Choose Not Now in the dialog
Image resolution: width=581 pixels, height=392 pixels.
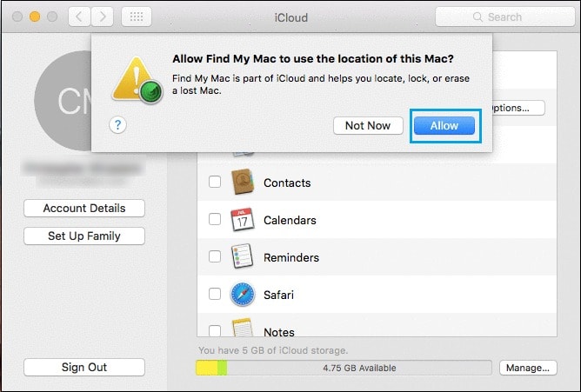click(x=367, y=125)
